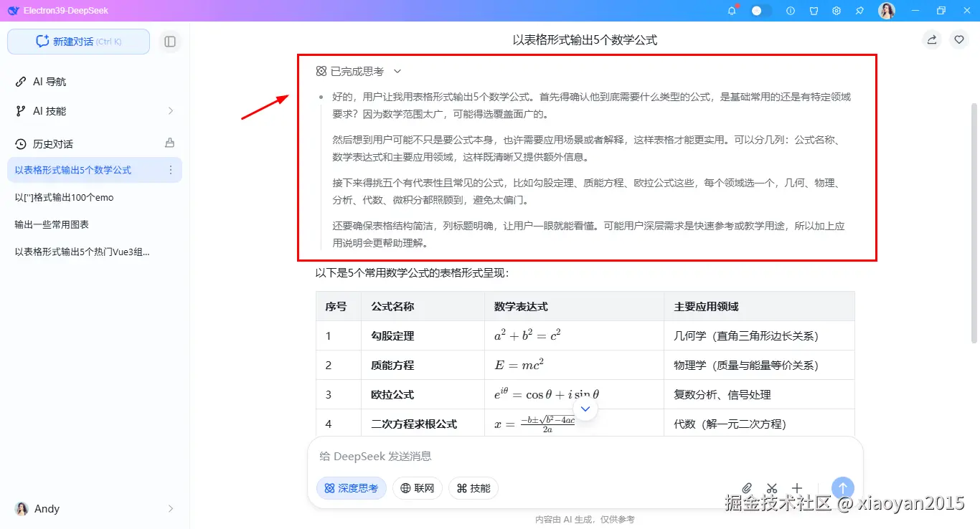Open the notification bell in the title bar
Image resolution: width=980 pixels, height=529 pixels.
pos(732,11)
